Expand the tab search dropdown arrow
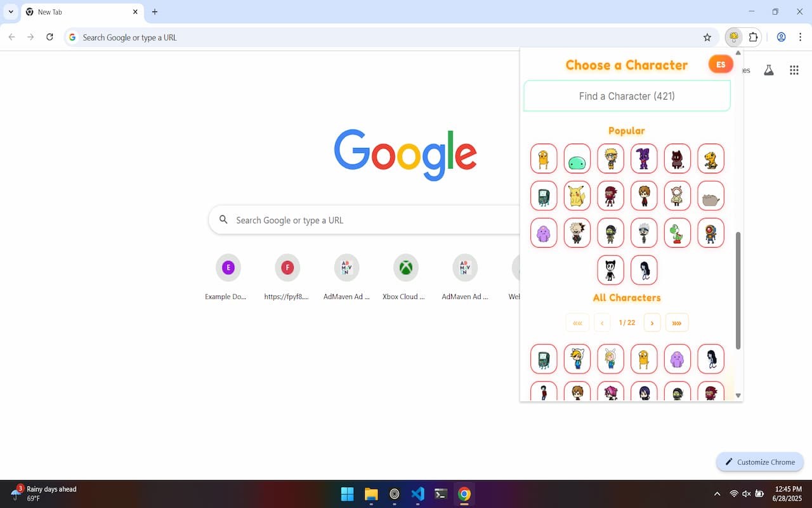The height and width of the screenshot is (508, 812). (x=11, y=11)
